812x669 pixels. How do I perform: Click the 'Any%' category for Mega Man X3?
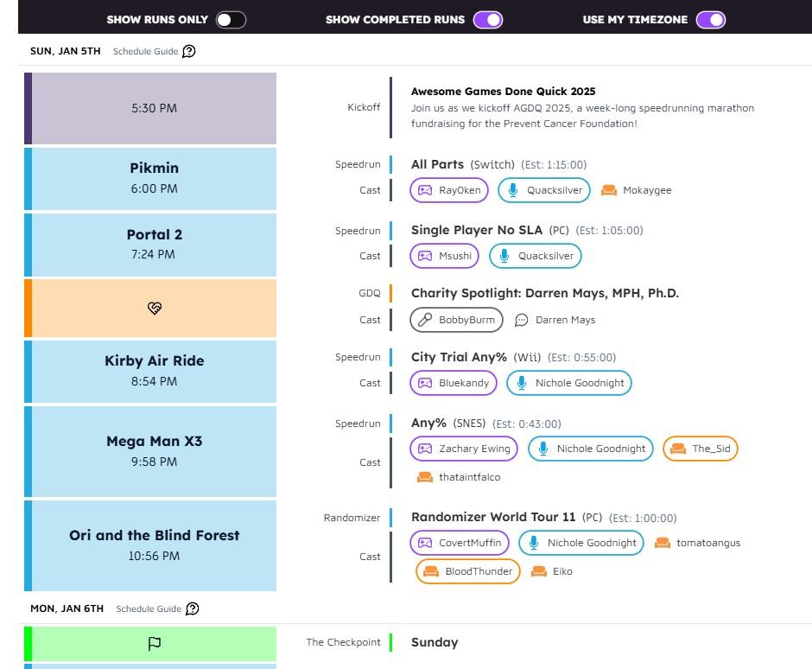coord(428,423)
